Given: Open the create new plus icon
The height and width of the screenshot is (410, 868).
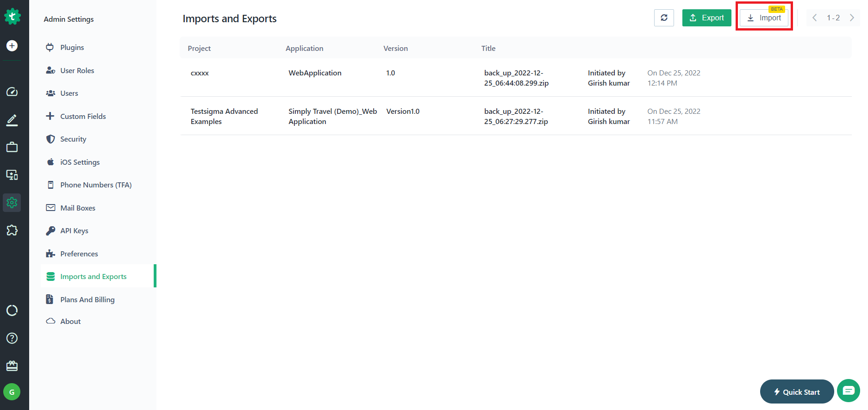Looking at the screenshot, I should (12, 45).
